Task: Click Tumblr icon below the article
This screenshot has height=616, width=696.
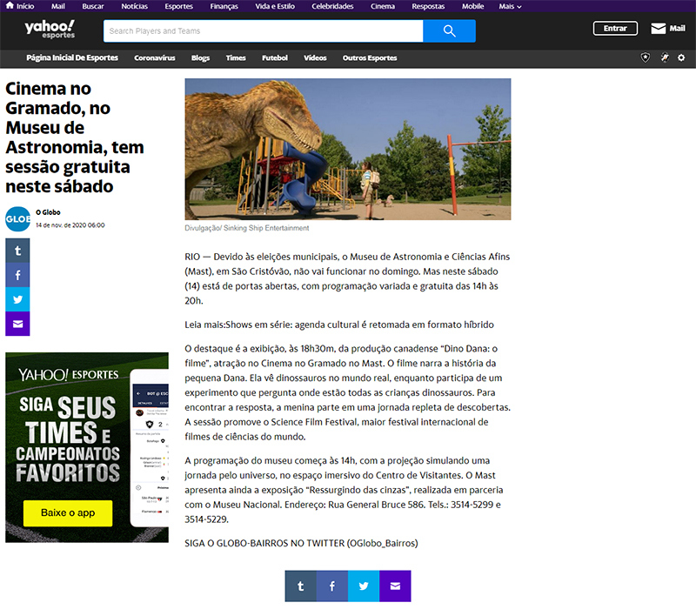Action: pyautogui.click(x=300, y=586)
